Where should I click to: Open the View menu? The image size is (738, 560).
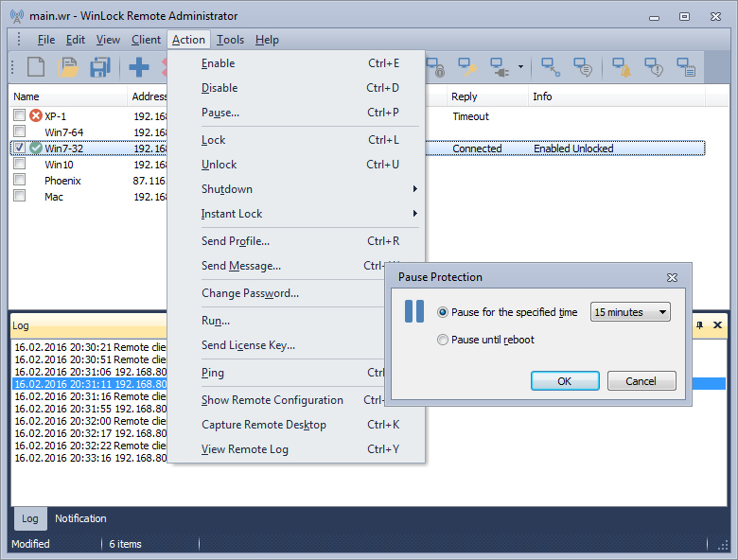click(x=108, y=40)
